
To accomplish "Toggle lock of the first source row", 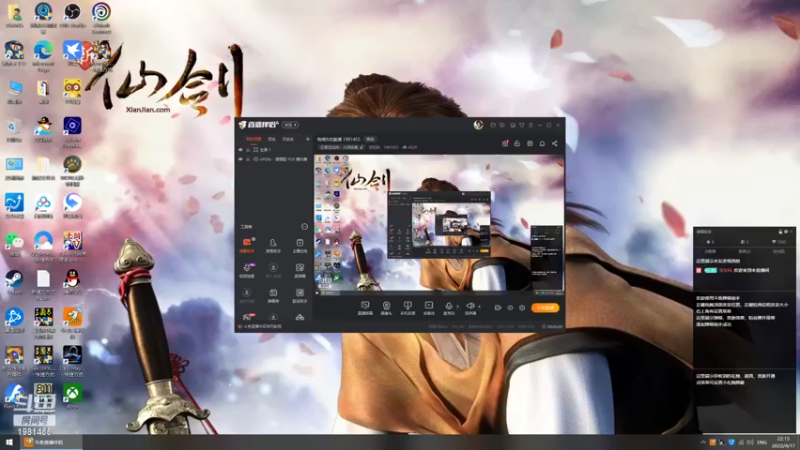I will point(248,149).
